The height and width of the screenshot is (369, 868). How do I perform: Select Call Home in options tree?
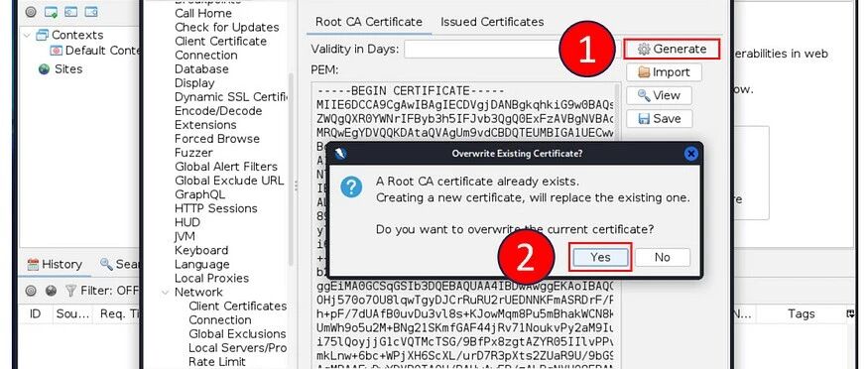(x=203, y=13)
